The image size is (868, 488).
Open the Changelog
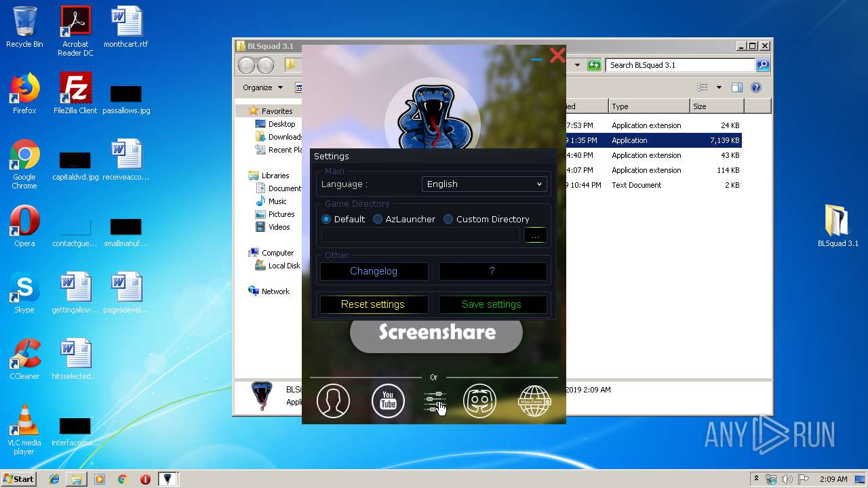coord(374,271)
